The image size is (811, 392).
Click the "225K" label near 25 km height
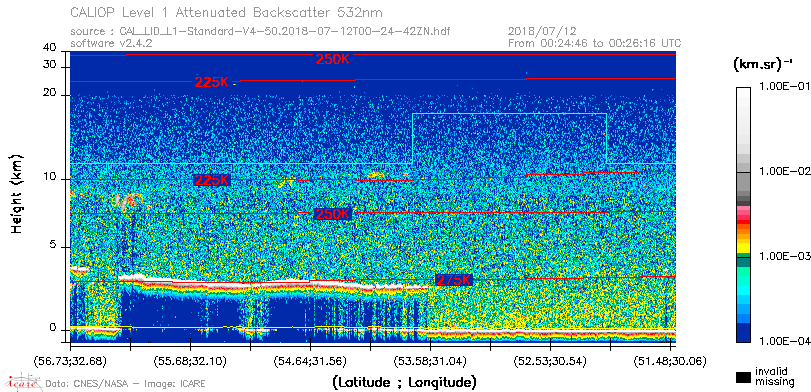click(212, 82)
